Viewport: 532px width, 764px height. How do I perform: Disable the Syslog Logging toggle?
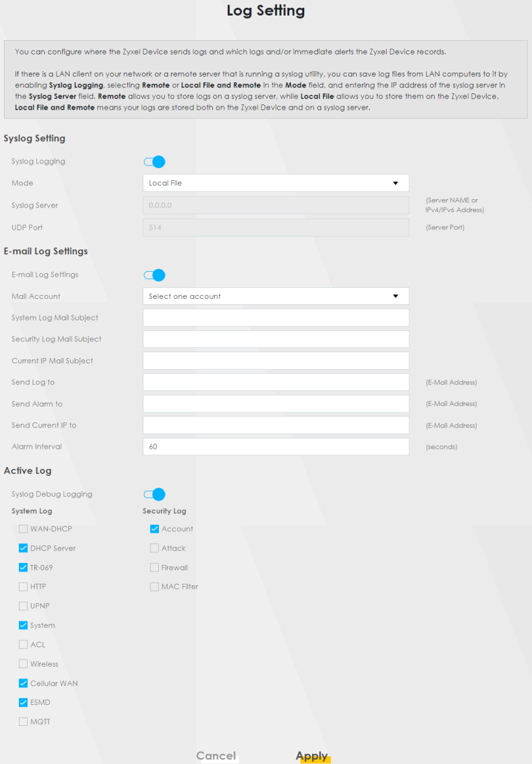coord(154,161)
